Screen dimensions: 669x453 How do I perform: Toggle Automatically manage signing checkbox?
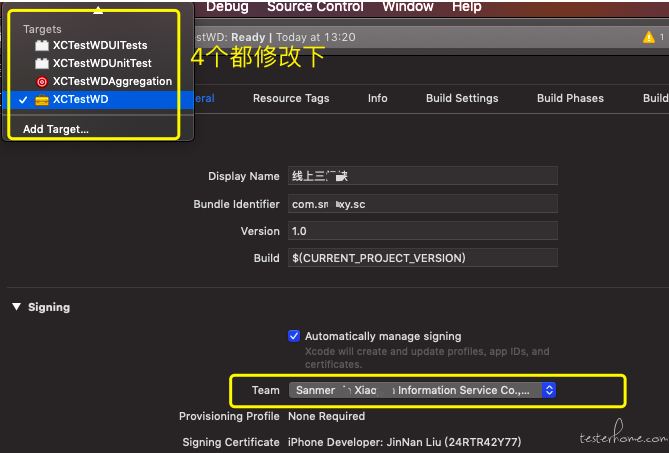click(294, 336)
